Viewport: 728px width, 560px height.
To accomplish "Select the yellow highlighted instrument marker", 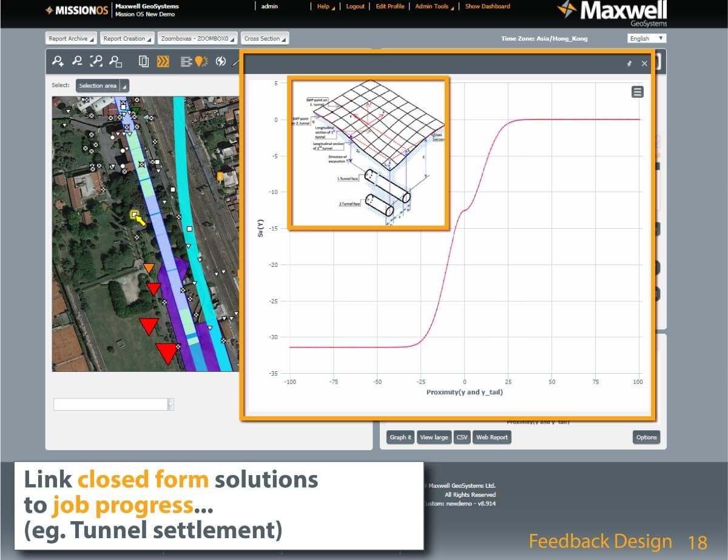I will 135,215.
